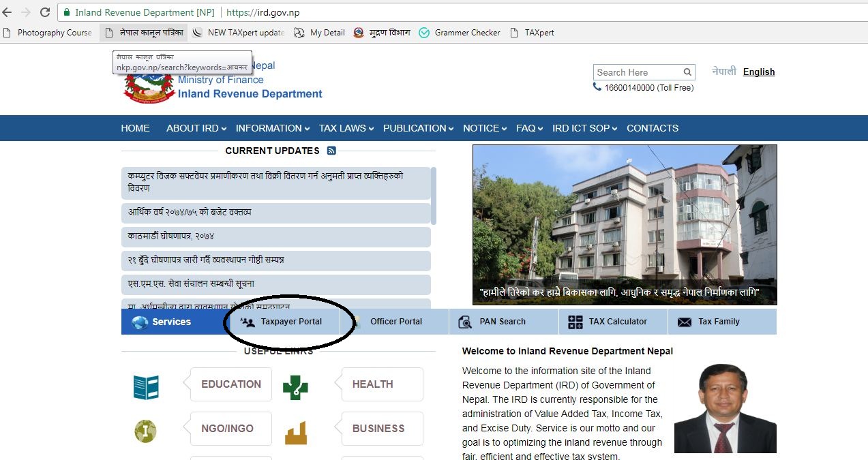Viewport: 868px width, 460px height.
Task: Click the Tax Family envelope icon
Action: coord(684,322)
